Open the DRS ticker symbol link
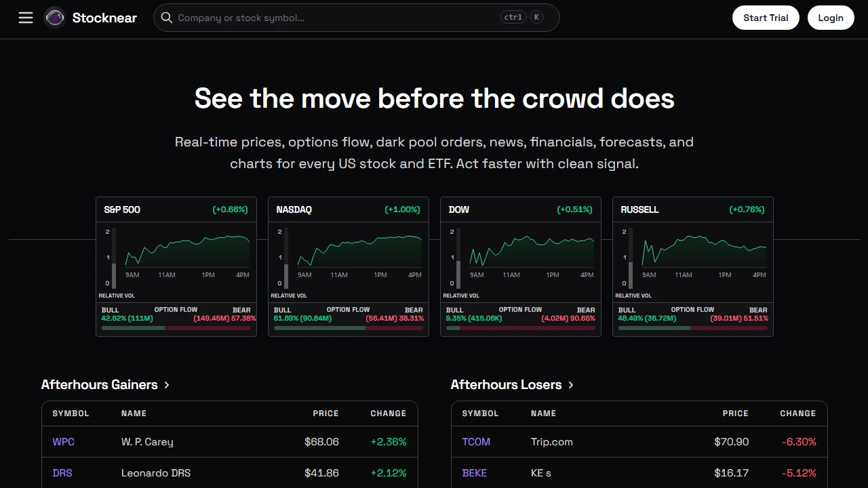This screenshot has width=868, height=488. click(62, 473)
